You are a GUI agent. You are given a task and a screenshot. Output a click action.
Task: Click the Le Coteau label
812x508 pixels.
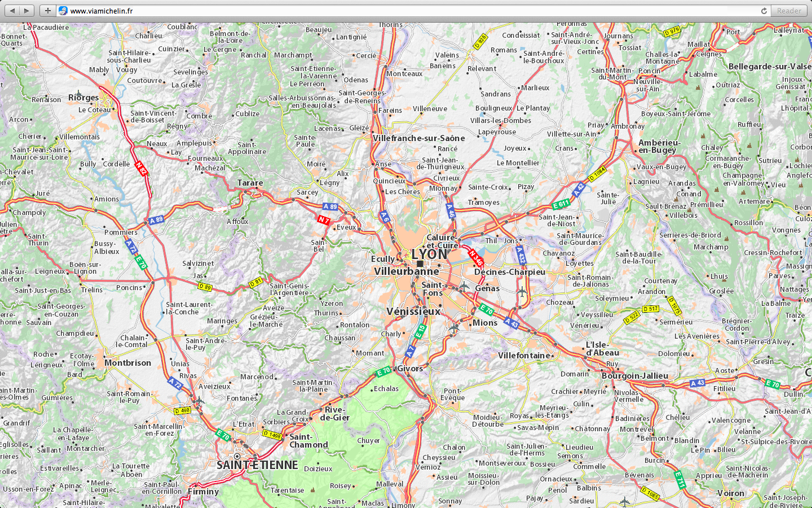[x=95, y=110]
